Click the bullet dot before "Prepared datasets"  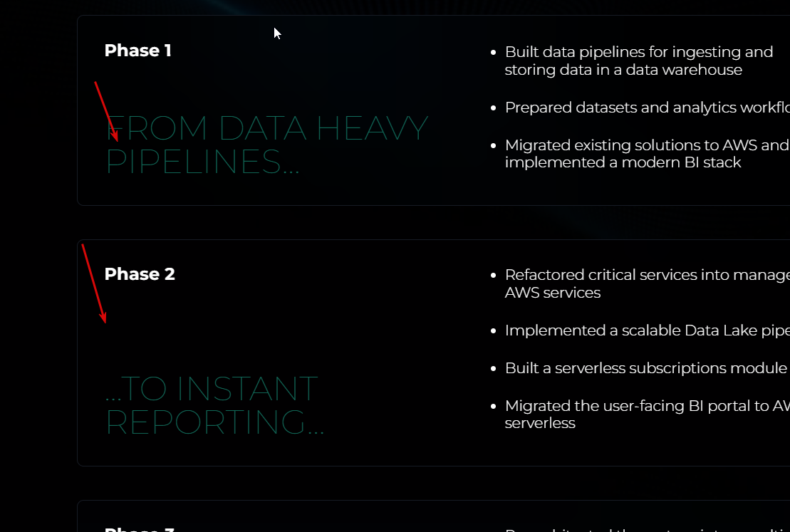(x=494, y=108)
